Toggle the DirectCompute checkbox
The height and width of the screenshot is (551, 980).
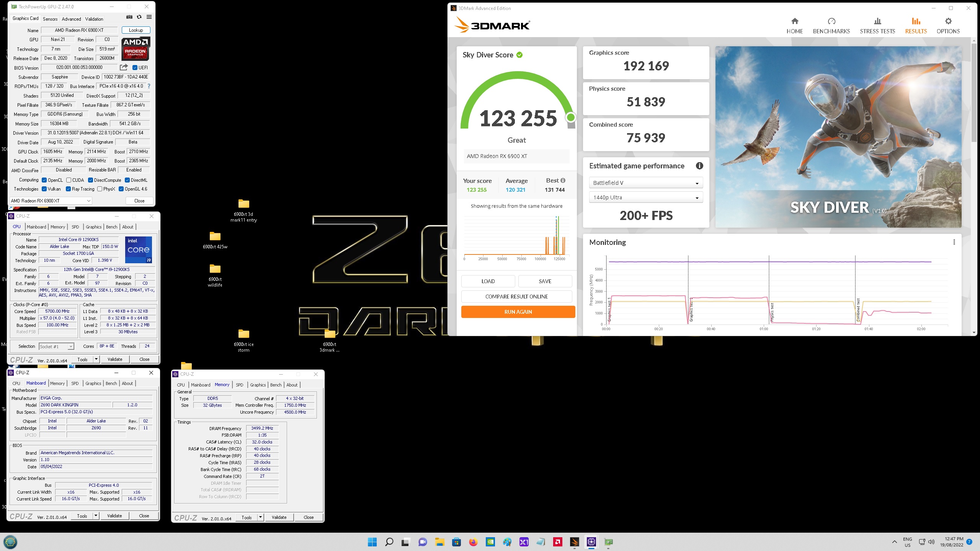point(91,180)
